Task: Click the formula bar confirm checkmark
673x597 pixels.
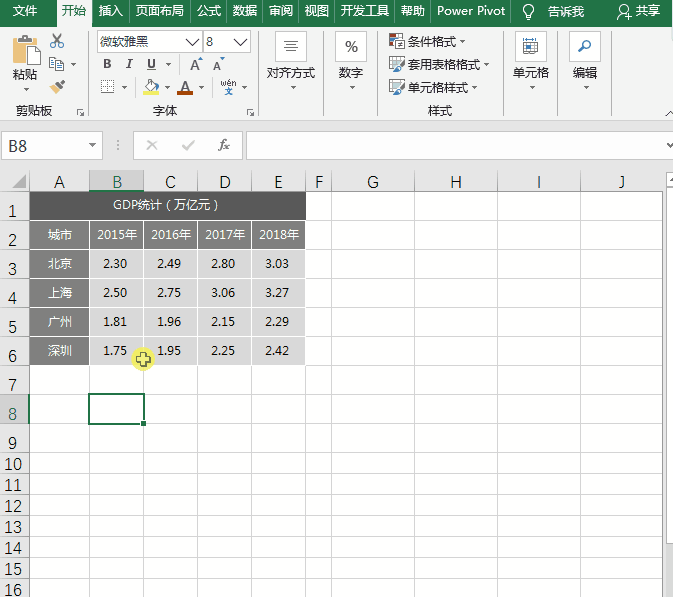Action: pos(188,145)
